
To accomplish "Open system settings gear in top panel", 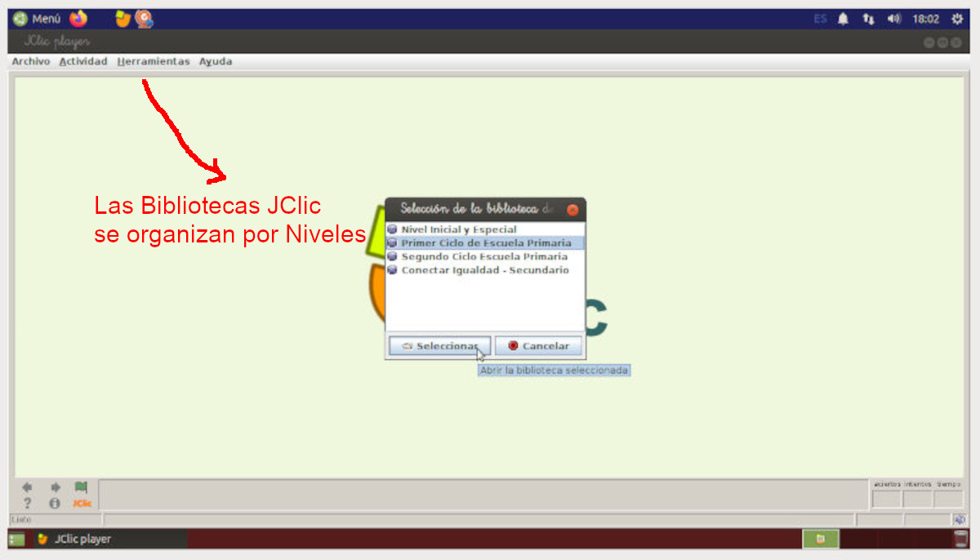I will pos(957,18).
